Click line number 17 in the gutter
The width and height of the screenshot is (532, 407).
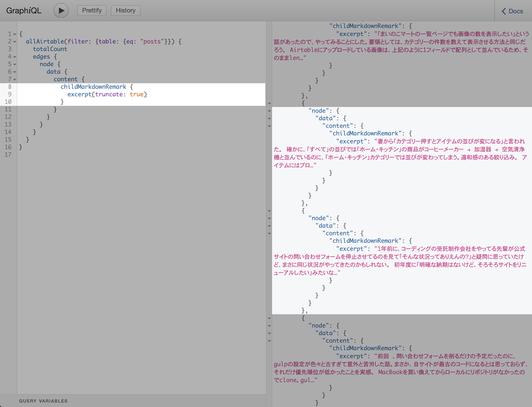coord(8,154)
